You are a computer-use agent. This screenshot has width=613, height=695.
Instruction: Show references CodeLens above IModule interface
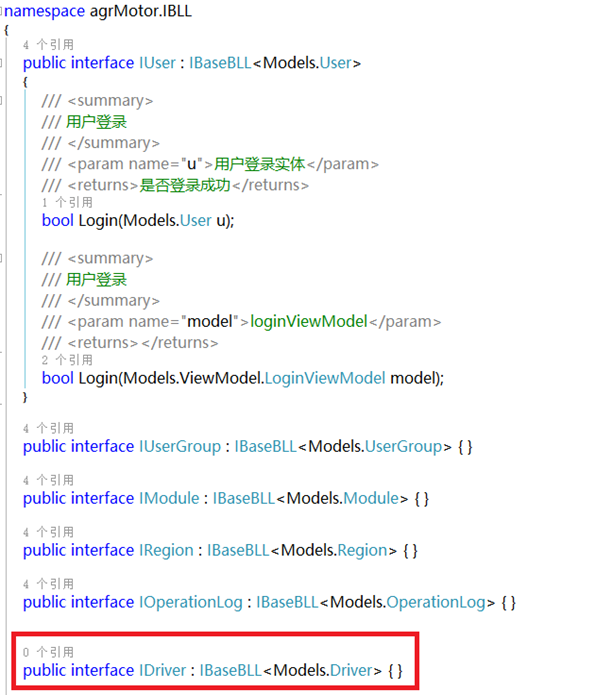(48, 480)
